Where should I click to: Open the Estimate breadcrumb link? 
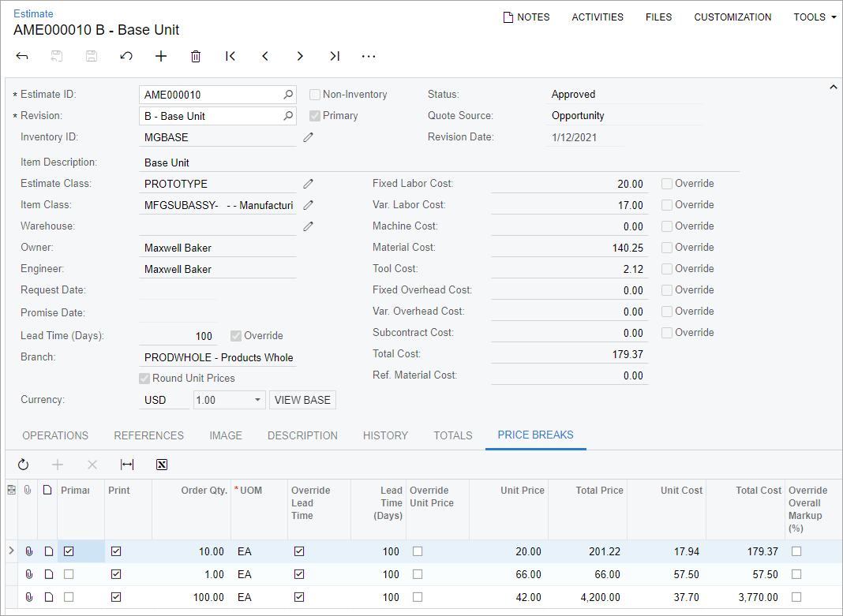coord(33,13)
